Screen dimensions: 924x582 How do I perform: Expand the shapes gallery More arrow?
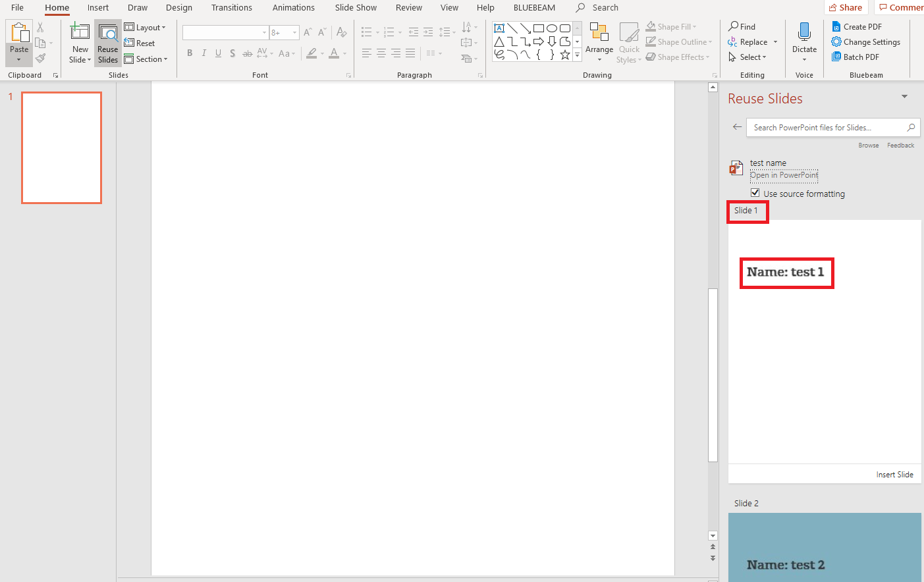click(578, 55)
